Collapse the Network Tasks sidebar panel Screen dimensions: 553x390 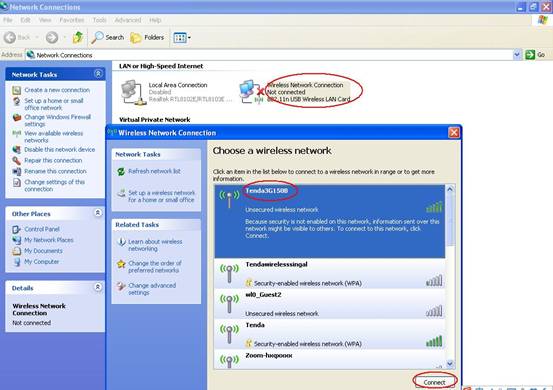(x=98, y=74)
